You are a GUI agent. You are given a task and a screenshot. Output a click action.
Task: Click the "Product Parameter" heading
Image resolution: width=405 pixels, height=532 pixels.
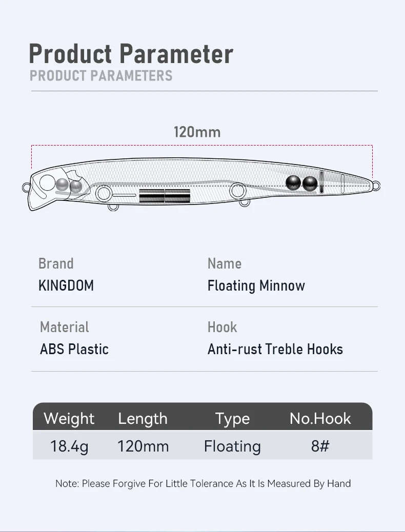pyautogui.click(x=131, y=54)
